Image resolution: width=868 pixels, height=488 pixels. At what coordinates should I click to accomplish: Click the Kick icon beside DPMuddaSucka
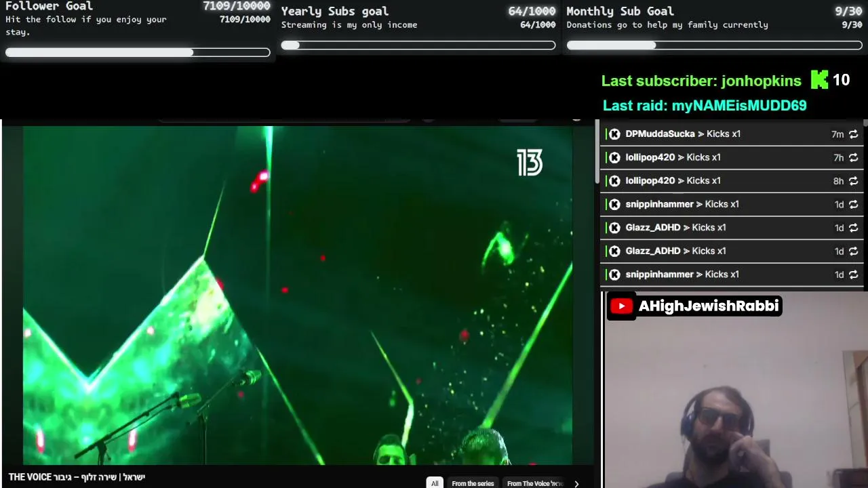[x=614, y=134]
